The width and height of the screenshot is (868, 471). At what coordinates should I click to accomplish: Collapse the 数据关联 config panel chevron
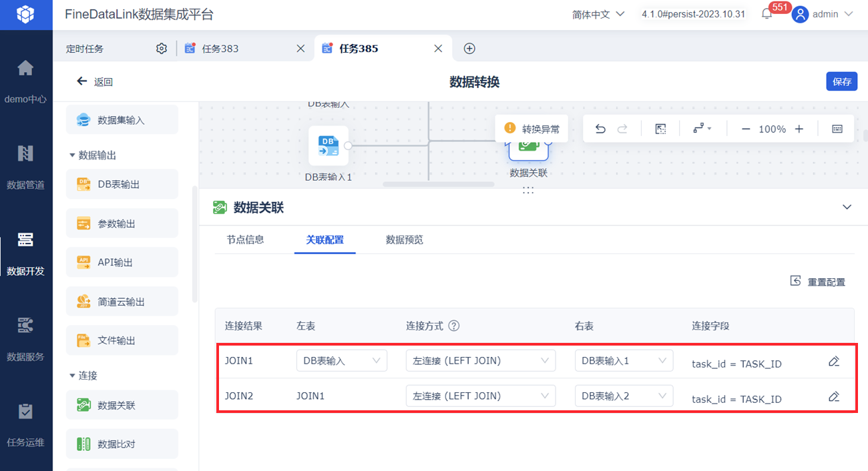tap(847, 207)
